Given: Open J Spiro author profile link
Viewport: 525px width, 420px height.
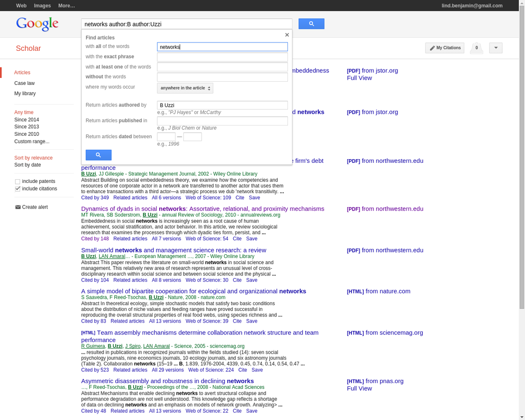Looking at the screenshot, I should [x=133, y=346].
